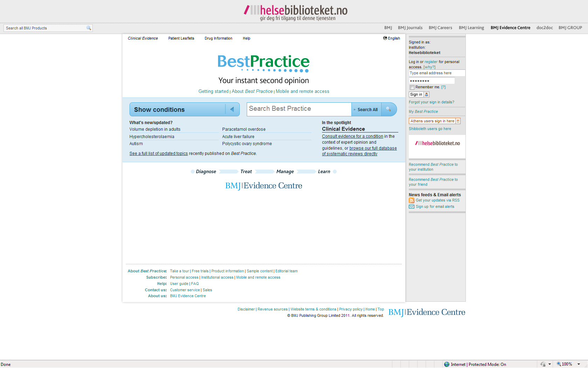588x368 pixels.
Task: Open the Clinical Evidence tab
Action: (x=143, y=39)
